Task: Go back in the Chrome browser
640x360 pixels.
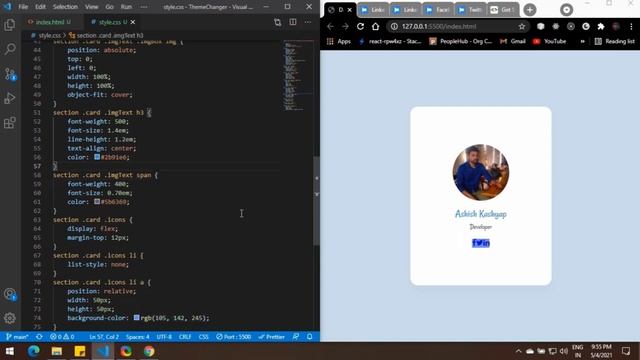Action: click(x=330, y=27)
